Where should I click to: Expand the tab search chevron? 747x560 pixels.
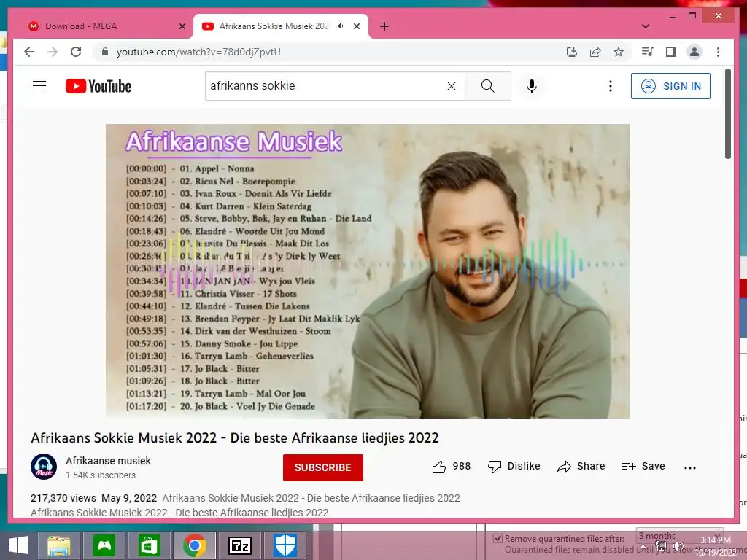646,26
